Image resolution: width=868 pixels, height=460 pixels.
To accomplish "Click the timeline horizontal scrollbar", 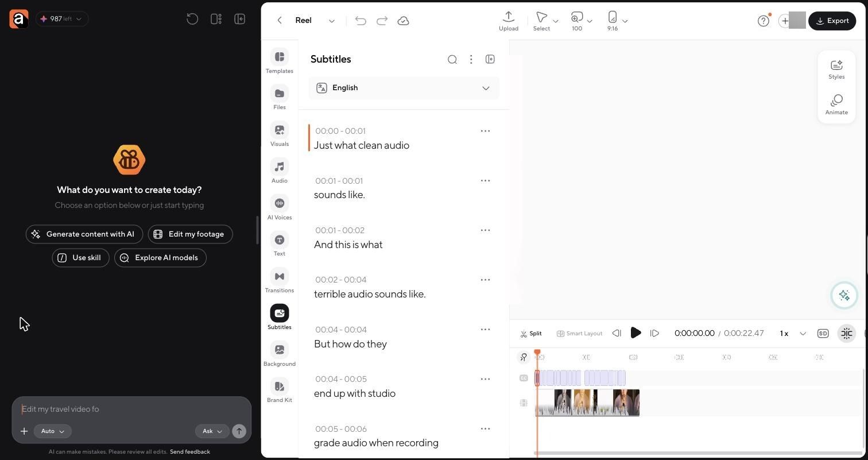I will (x=698, y=453).
